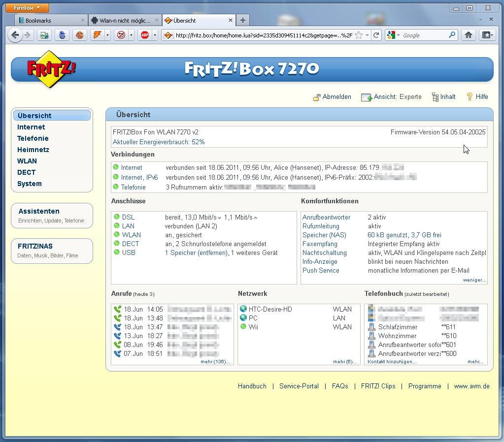The height and width of the screenshot is (442, 504).
Task: Open www.avm.de footer link
Action: coord(471,386)
